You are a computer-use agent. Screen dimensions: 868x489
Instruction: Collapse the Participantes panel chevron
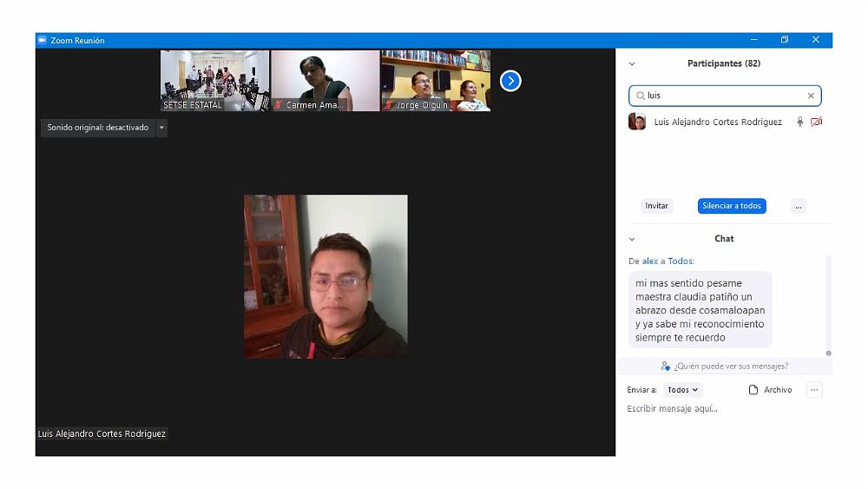(x=632, y=63)
